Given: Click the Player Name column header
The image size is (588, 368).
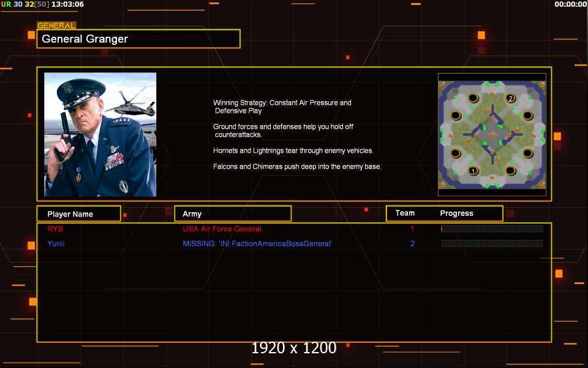Looking at the screenshot, I should (79, 213).
